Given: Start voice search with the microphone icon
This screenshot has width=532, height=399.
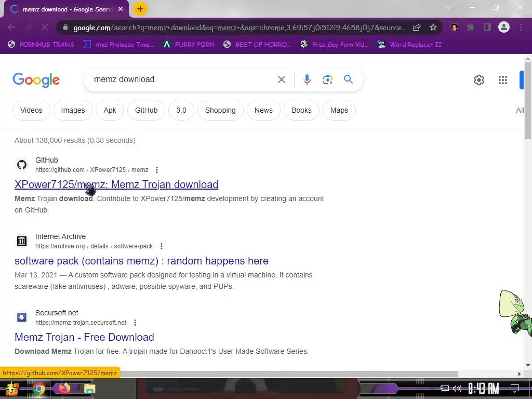Looking at the screenshot, I should [307, 79].
